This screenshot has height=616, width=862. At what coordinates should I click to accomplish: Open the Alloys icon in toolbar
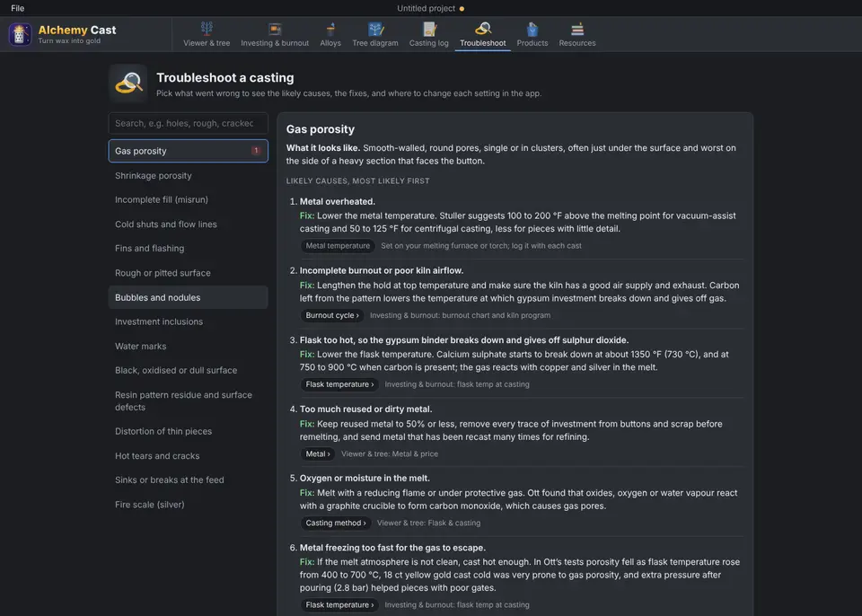pos(330,28)
